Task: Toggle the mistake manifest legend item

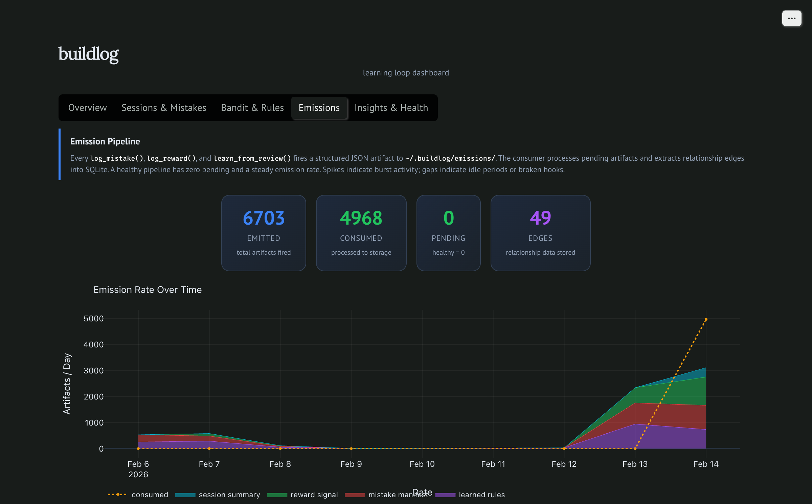Action: [389, 495]
